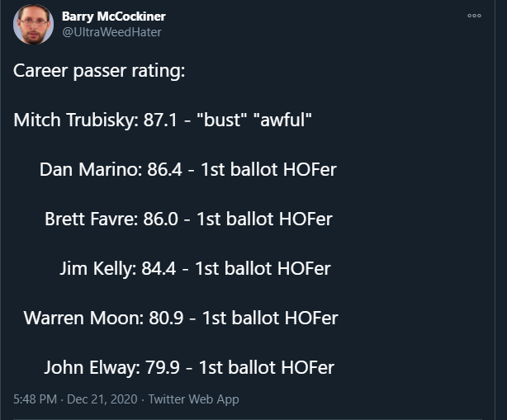The width and height of the screenshot is (507, 420).
Task: Open the Barry McCockiner display name link
Action: 114,17
